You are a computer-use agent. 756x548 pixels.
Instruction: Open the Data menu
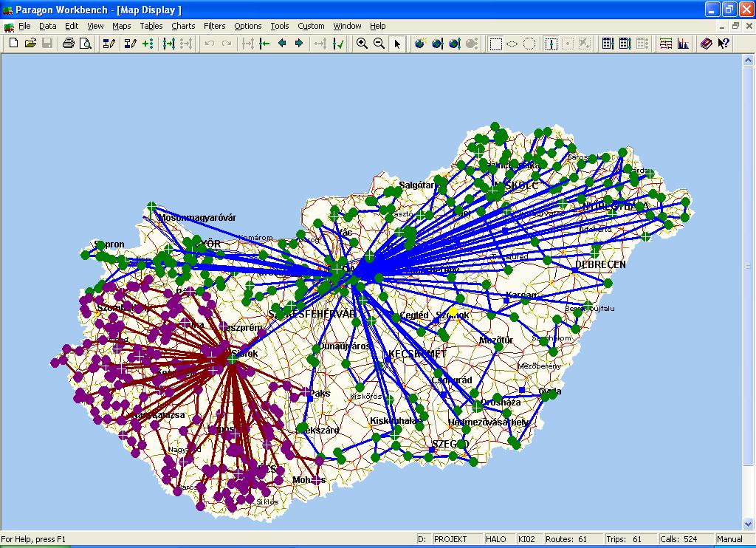tap(48, 26)
